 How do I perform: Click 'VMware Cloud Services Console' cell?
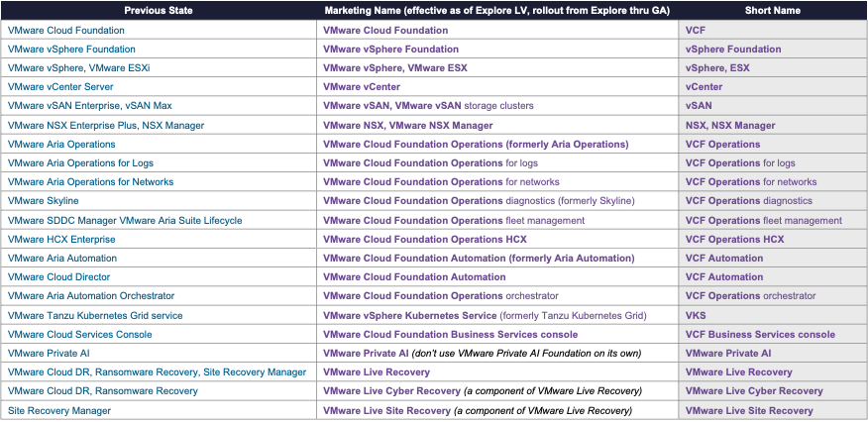(x=159, y=335)
